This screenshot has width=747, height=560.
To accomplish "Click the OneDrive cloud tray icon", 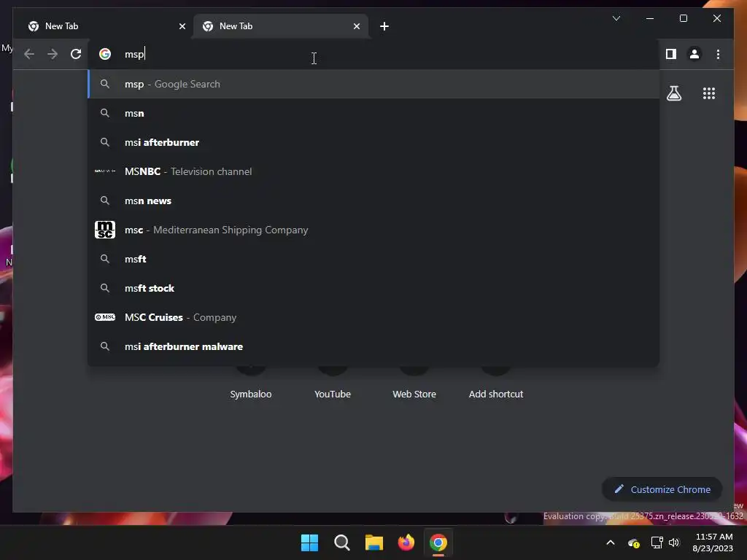I will tap(634, 542).
